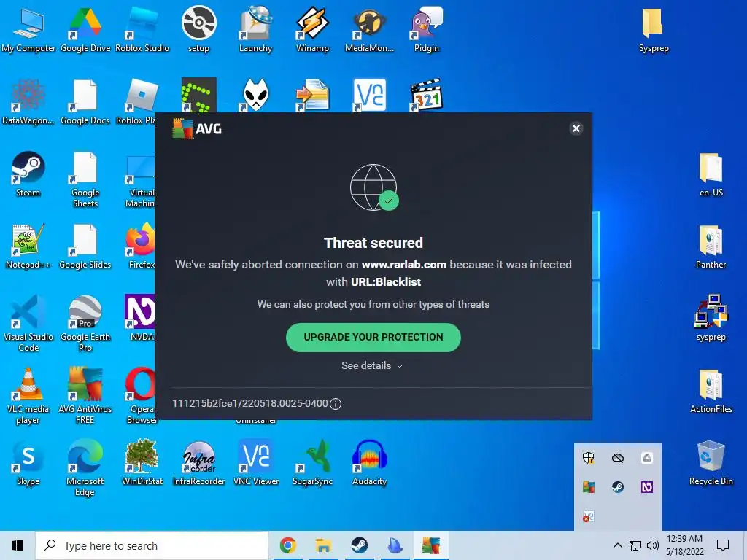The image size is (747, 560).
Task: Launch VLC media player shortcut
Action: click(x=28, y=396)
